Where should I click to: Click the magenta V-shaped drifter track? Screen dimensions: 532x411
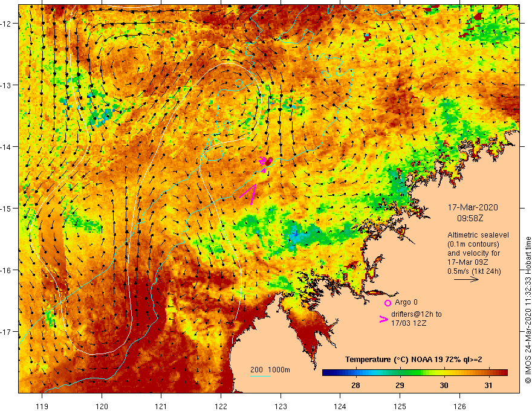pos(248,194)
